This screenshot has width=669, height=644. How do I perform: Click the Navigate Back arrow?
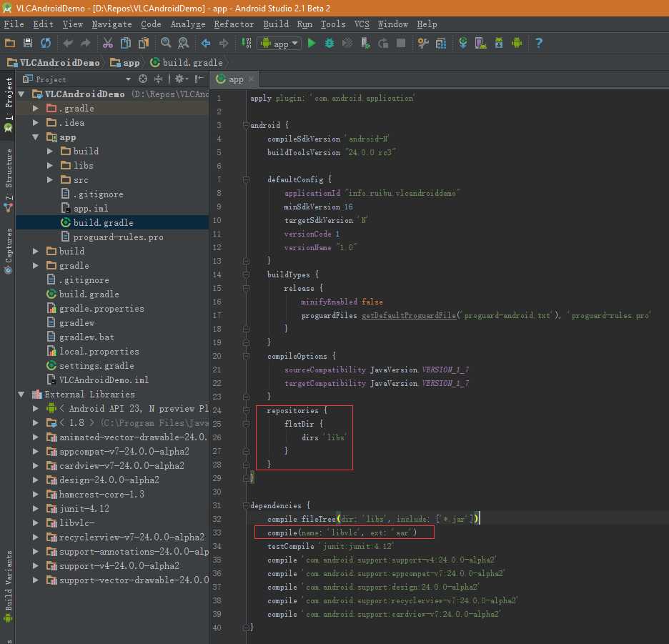pos(206,43)
